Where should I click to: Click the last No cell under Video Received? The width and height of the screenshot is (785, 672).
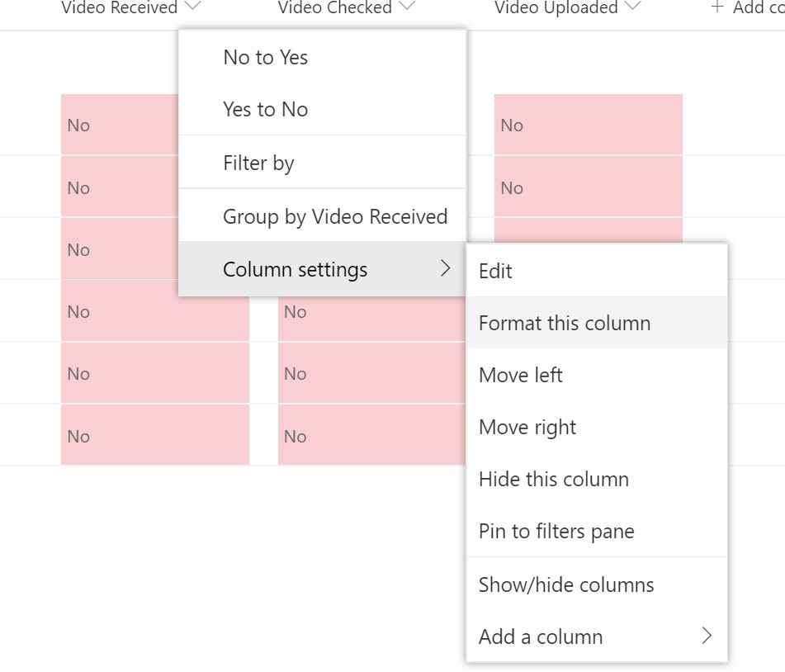[155, 435]
